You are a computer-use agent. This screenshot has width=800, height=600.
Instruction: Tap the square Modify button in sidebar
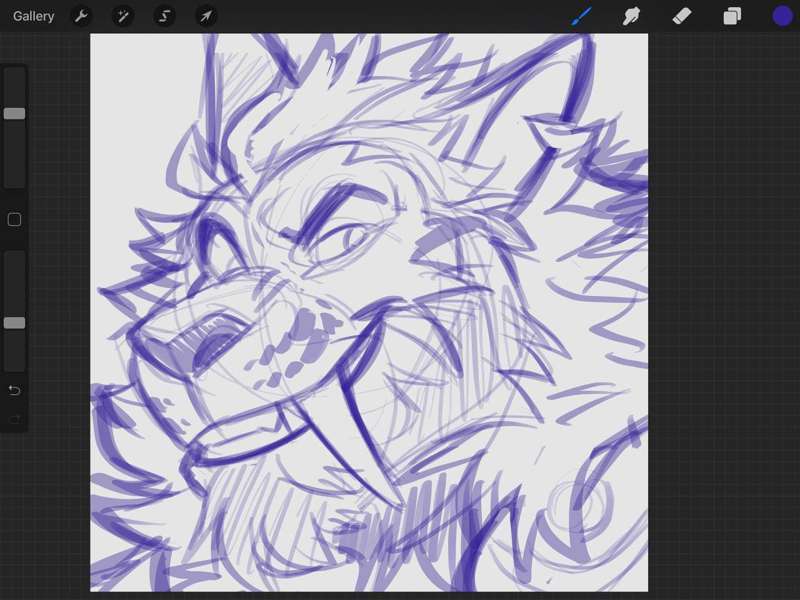coord(14,220)
